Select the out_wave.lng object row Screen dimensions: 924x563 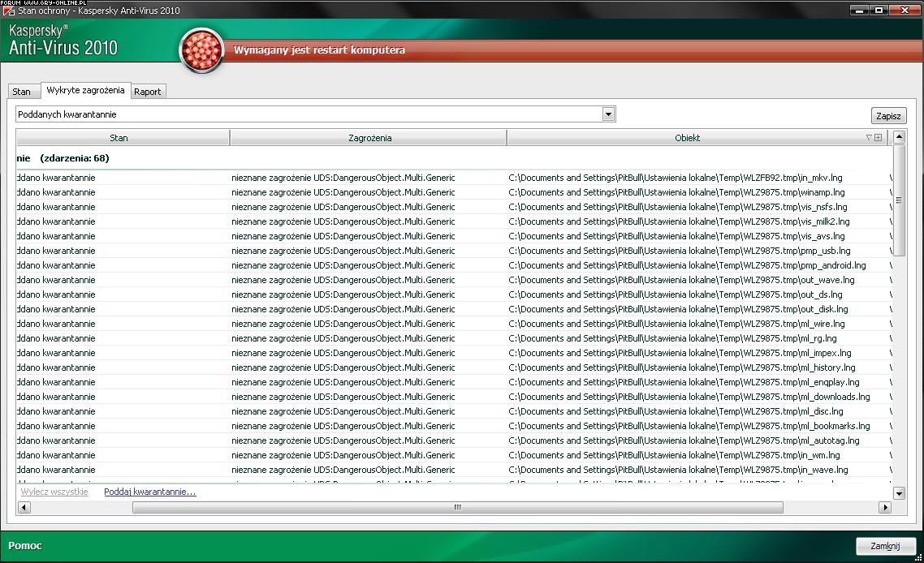[x=454, y=281]
